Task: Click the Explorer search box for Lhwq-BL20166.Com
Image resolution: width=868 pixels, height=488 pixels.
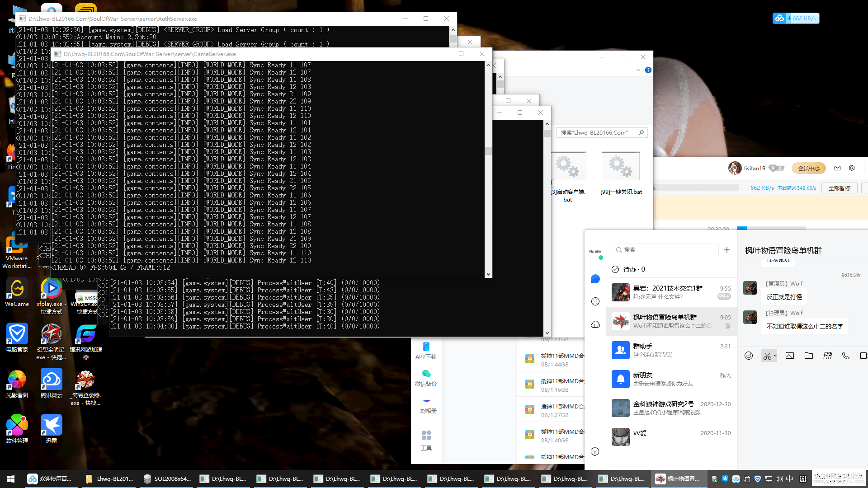Action: [601, 133]
